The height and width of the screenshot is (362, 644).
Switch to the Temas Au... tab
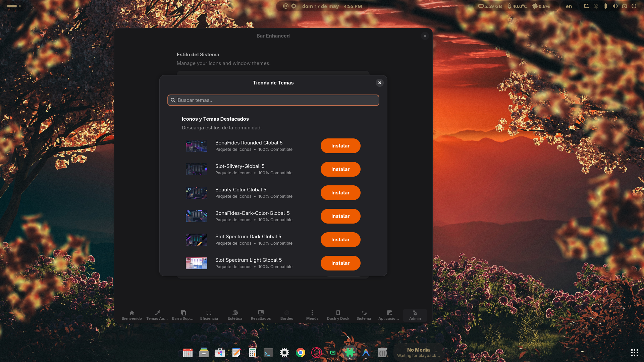click(x=157, y=315)
